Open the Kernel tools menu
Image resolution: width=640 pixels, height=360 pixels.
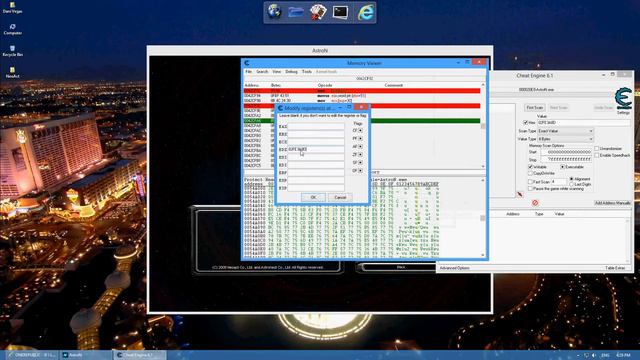[327, 71]
